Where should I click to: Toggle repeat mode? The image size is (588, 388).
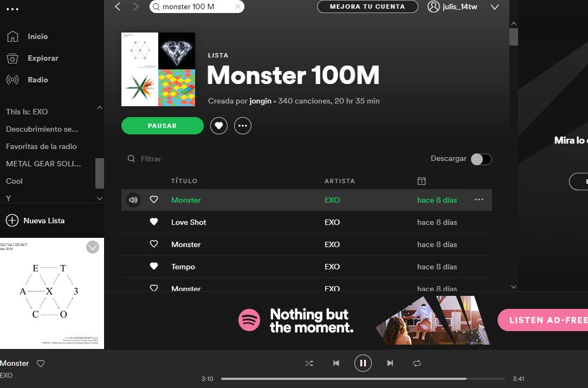417,363
